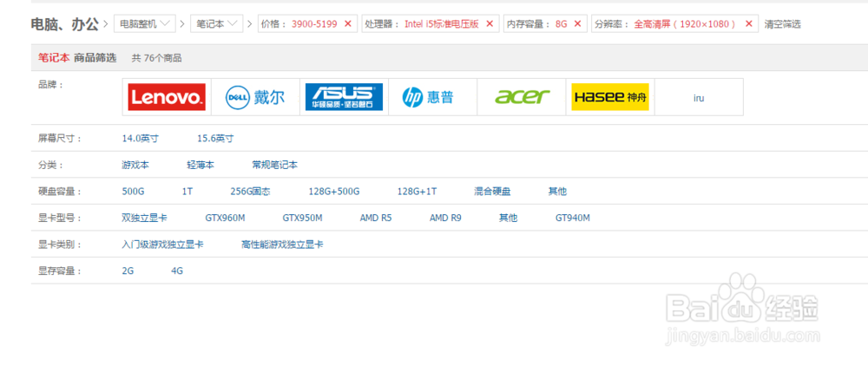Select 其他 in 硬盘容量 row
This screenshot has height=365, width=868.
(x=557, y=192)
